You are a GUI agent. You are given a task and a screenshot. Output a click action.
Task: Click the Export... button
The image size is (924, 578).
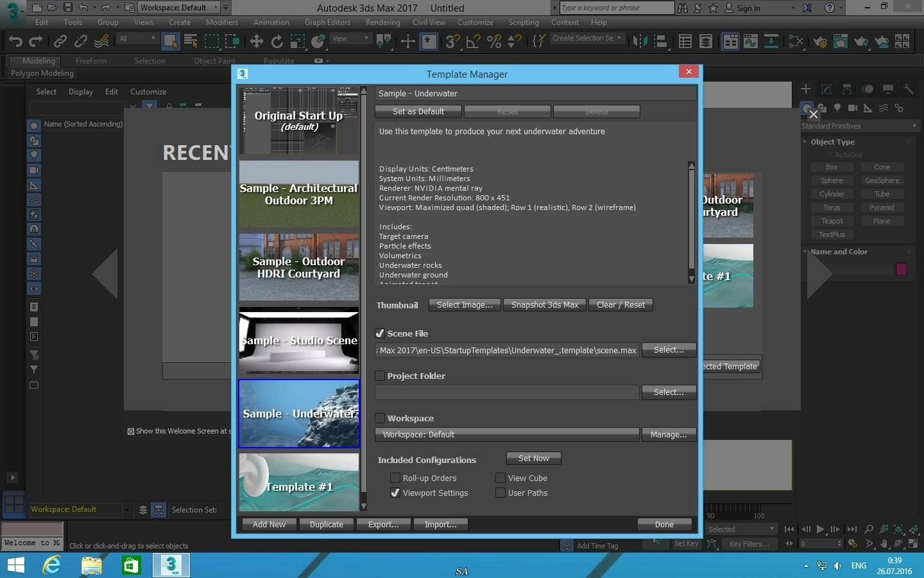point(383,525)
